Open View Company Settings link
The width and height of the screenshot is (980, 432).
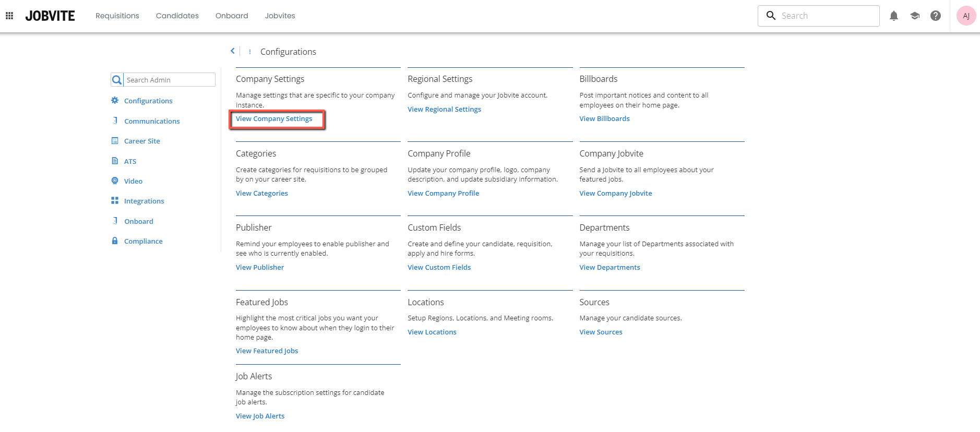tap(274, 118)
